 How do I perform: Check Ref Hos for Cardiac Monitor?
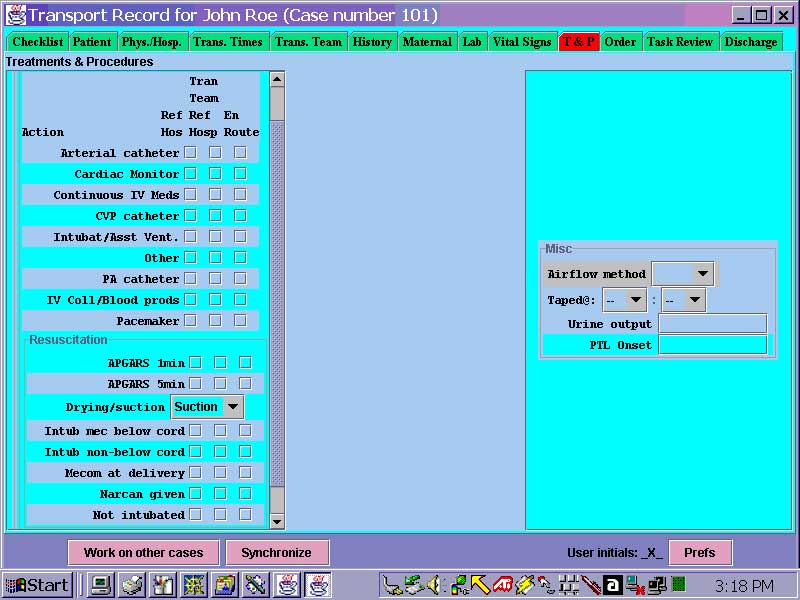190,173
